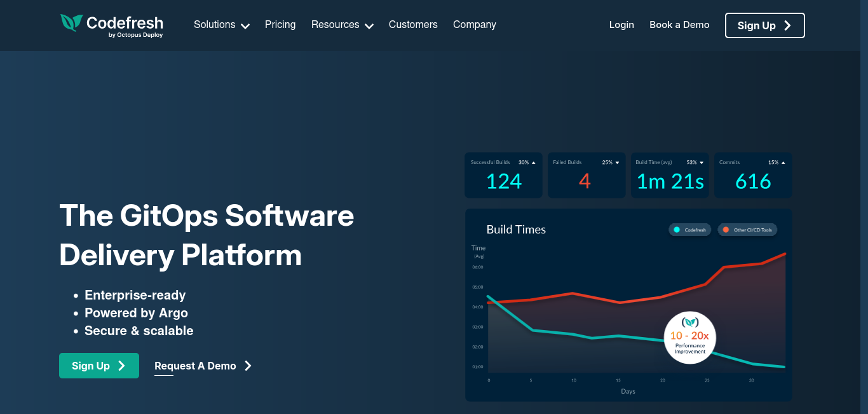The width and height of the screenshot is (868, 414).
Task: Click the Secure & scalable bullet text
Action: [139, 331]
